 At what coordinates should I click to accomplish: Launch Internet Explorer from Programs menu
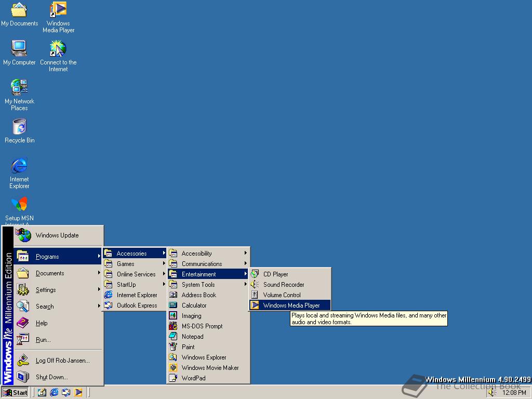click(x=135, y=295)
